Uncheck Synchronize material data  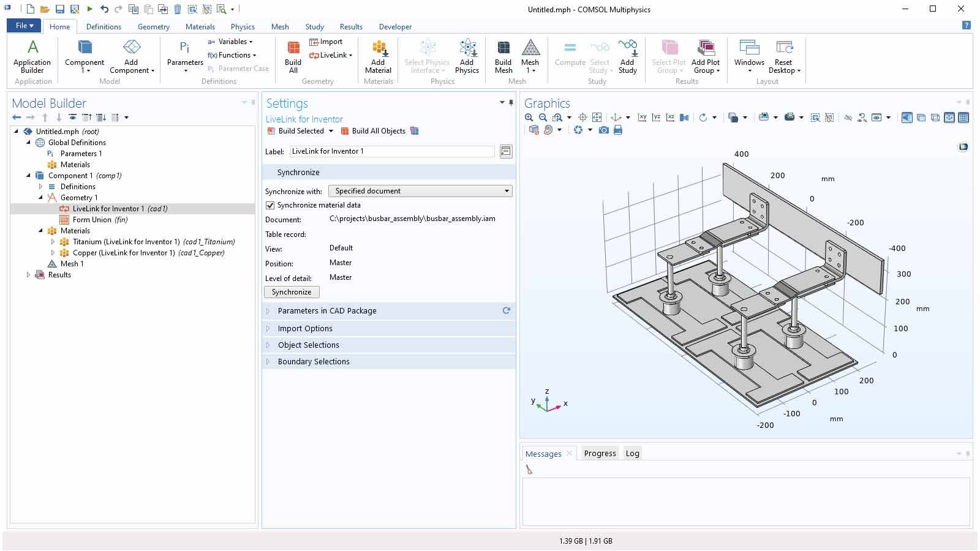(270, 205)
